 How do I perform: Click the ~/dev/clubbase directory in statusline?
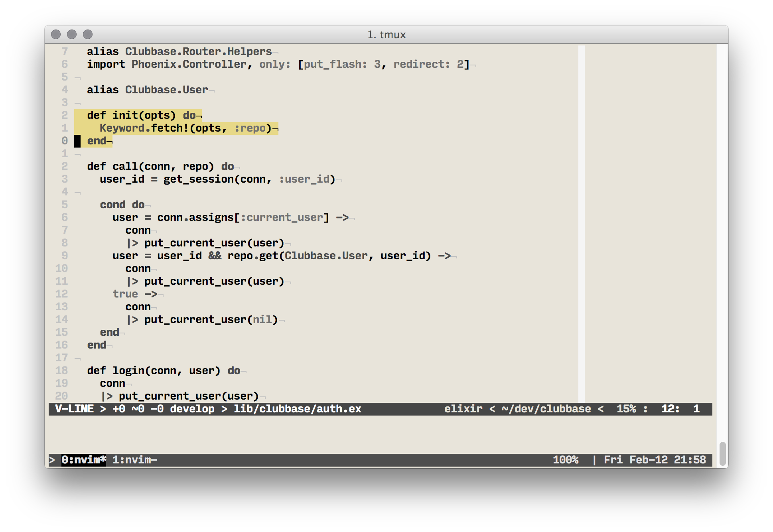[x=546, y=409]
